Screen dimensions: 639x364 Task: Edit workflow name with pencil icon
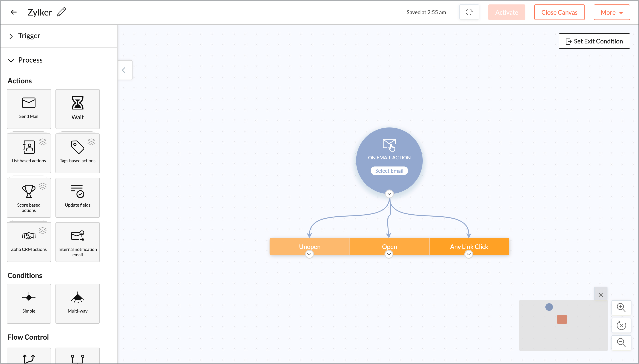(x=61, y=12)
